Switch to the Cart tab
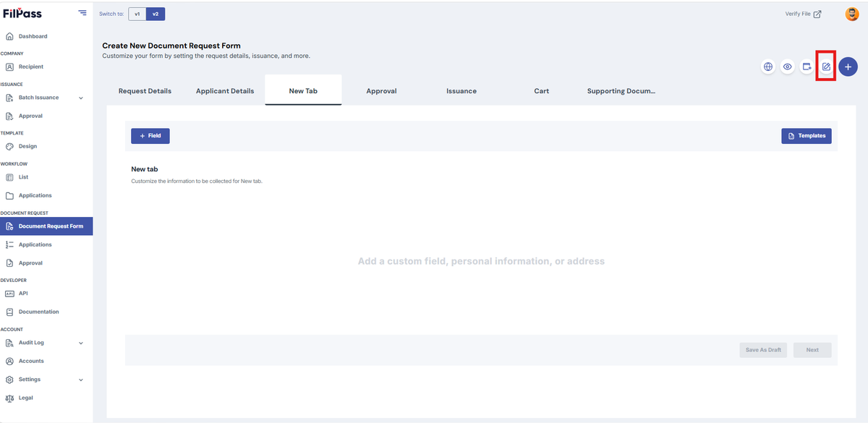 (x=542, y=91)
